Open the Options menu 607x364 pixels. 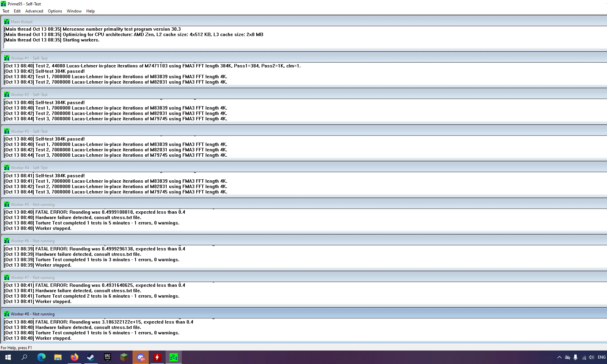coord(55,11)
